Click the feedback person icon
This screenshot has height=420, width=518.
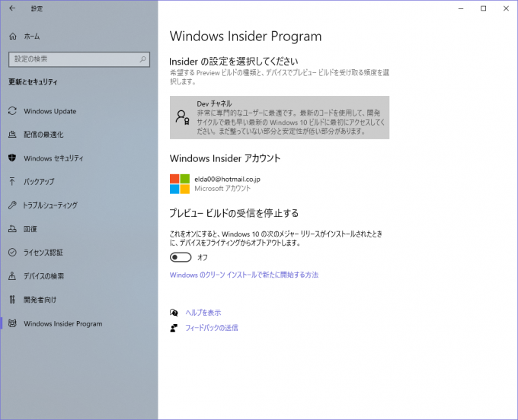(x=174, y=328)
